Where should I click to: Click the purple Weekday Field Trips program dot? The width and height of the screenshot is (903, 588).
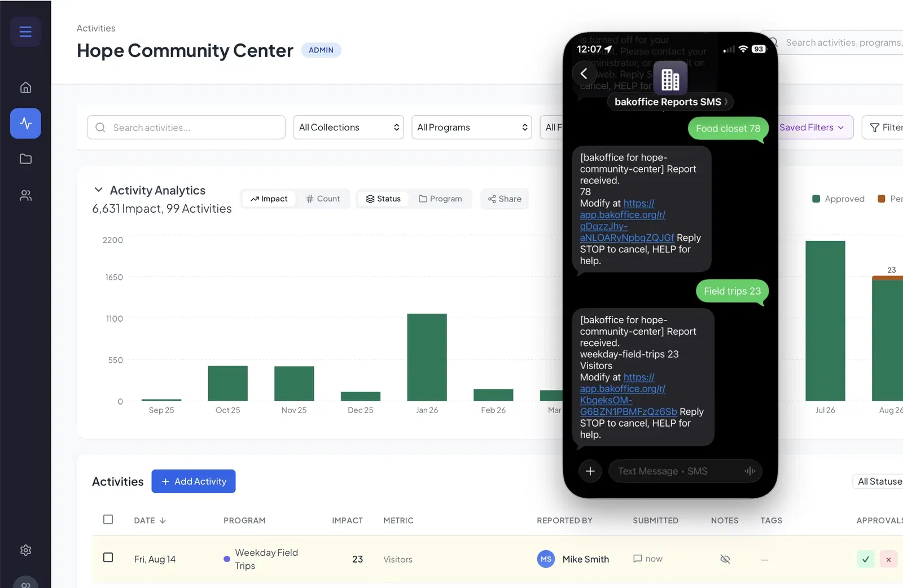(x=227, y=559)
